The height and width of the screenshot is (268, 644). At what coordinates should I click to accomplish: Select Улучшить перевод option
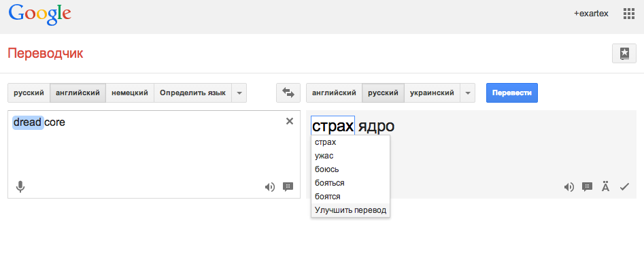pos(350,210)
